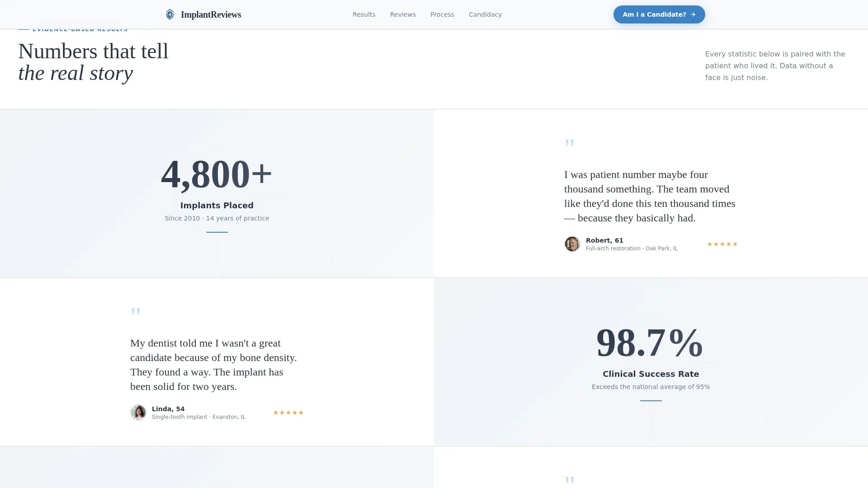Screen dimensions: 868x488
Task: Click 'Single-tooth implant · Evanston, IL'
Action: pos(198,417)
